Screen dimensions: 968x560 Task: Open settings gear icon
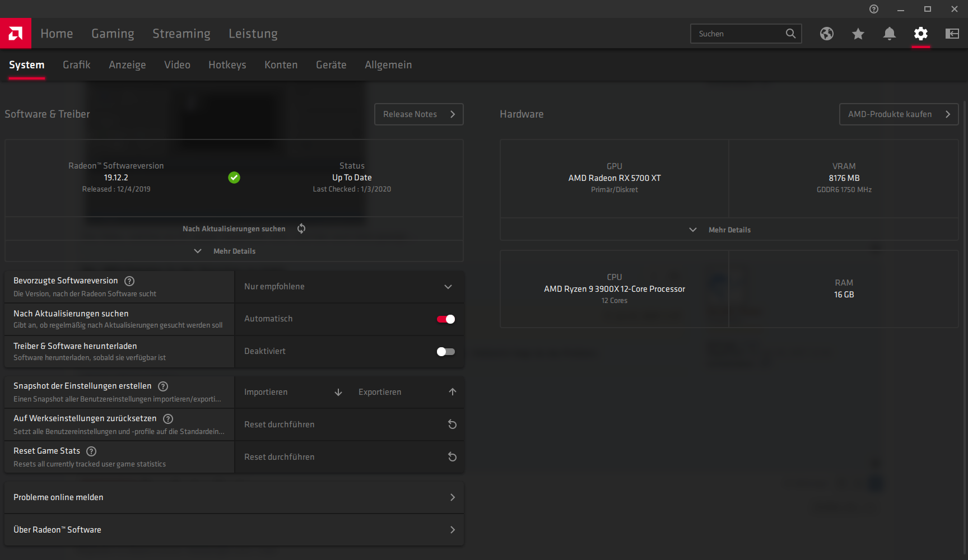tap(920, 34)
